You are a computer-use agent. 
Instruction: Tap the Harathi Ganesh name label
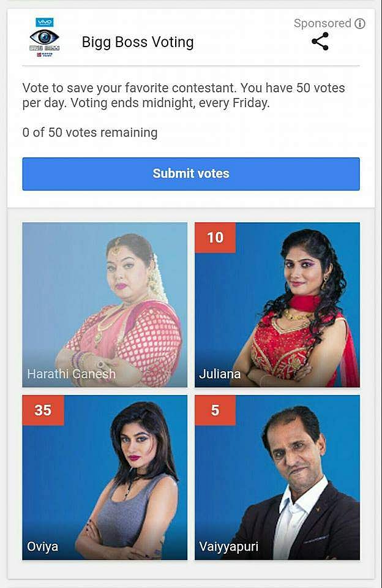click(x=71, y=374)
